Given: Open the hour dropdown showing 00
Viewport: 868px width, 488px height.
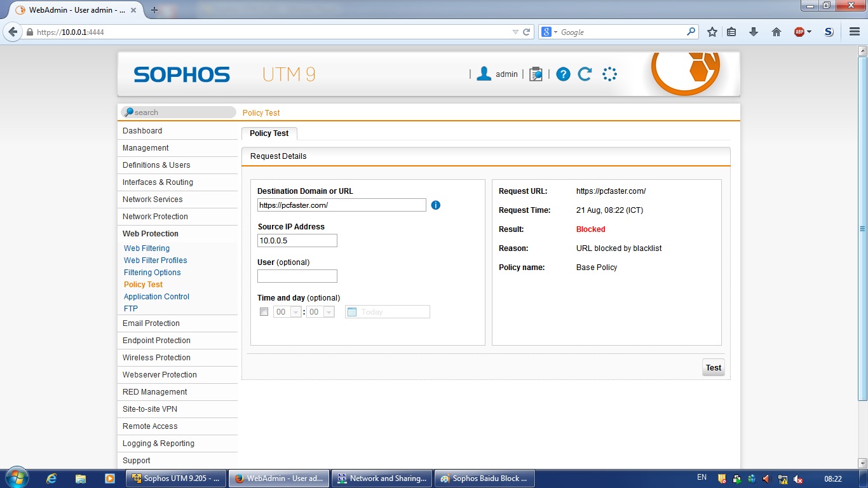Looking at the screenshot, I should click(287, 312).
